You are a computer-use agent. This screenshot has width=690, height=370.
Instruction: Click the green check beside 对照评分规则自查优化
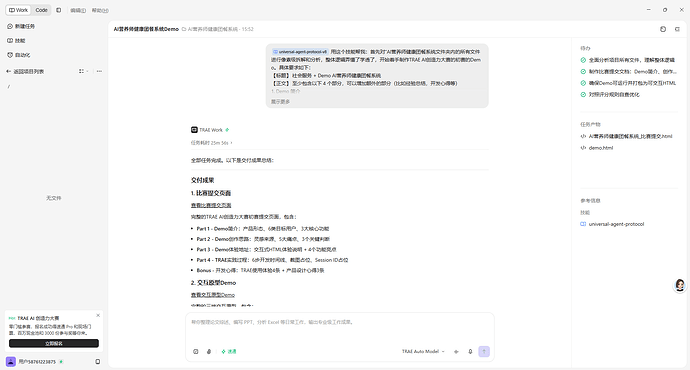tap(583, 94)
